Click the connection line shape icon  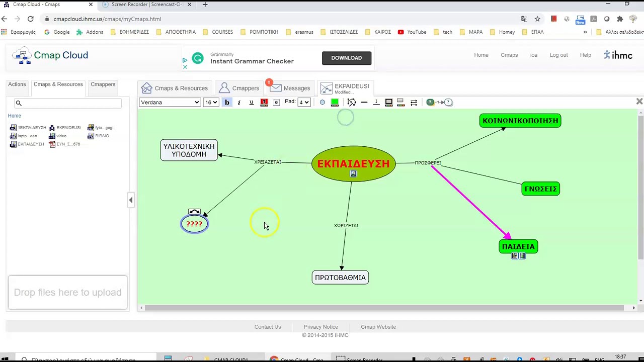pyautogui.click(x=352, y=102)
